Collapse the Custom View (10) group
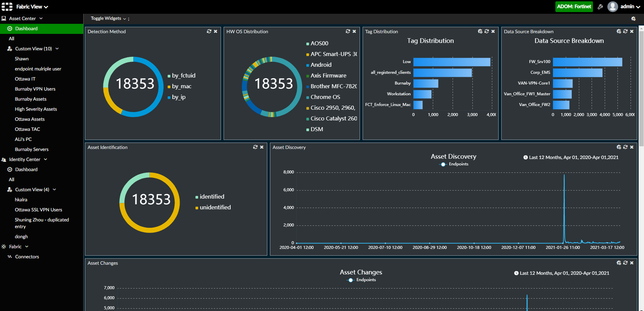 (x=57, y=49)
